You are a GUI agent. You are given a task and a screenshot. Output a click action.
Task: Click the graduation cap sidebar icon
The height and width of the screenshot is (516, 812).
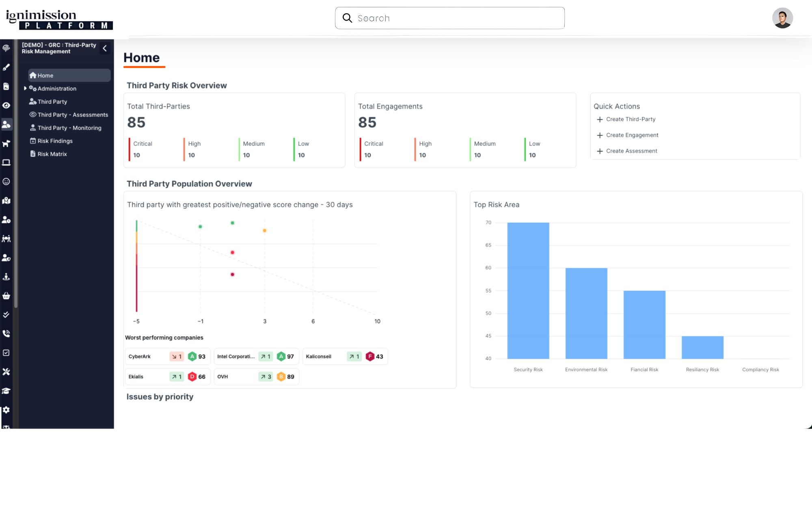[x=6, y=391]
